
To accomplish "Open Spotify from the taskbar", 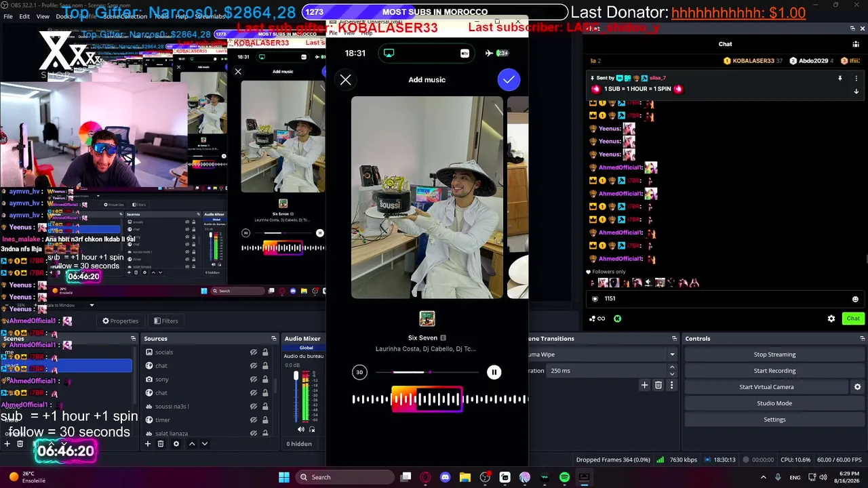I will 564,477.
